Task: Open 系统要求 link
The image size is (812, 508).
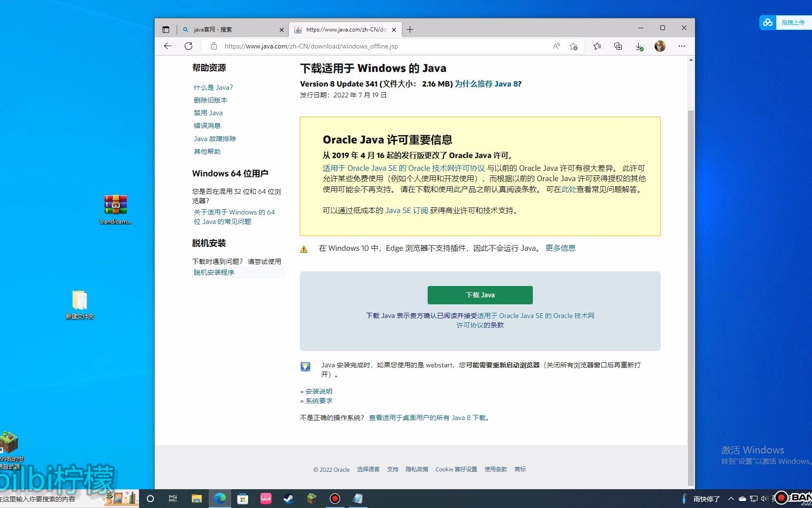Action: coord(319,401)
